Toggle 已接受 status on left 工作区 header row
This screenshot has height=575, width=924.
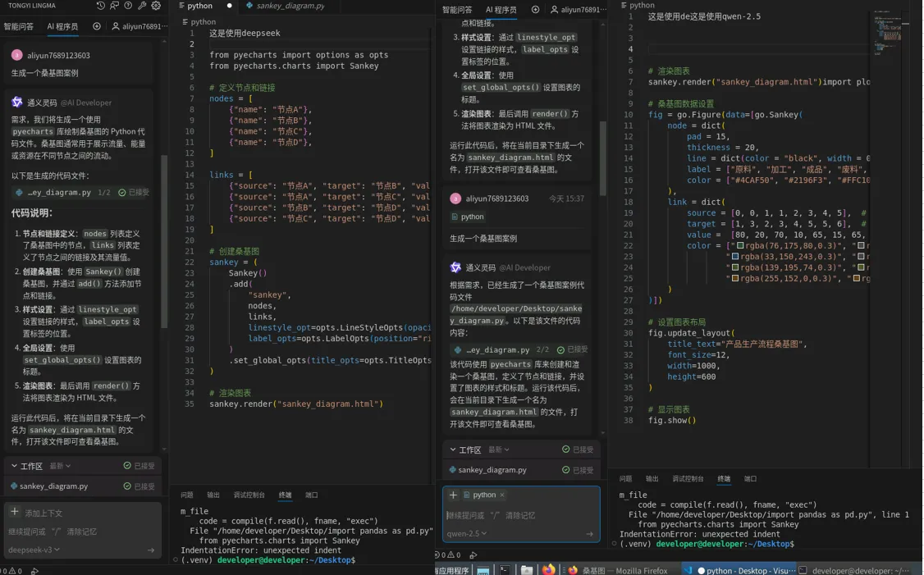click(x=139, y=465)
